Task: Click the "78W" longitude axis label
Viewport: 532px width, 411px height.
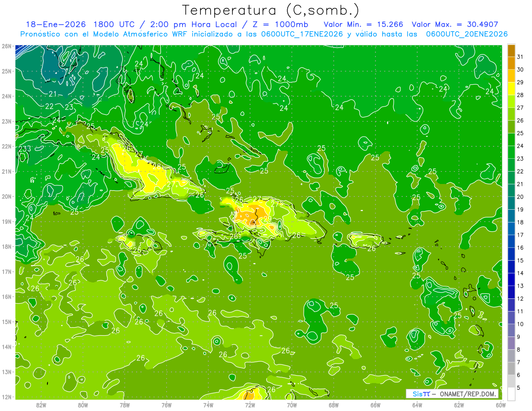Action: point(125,405)
